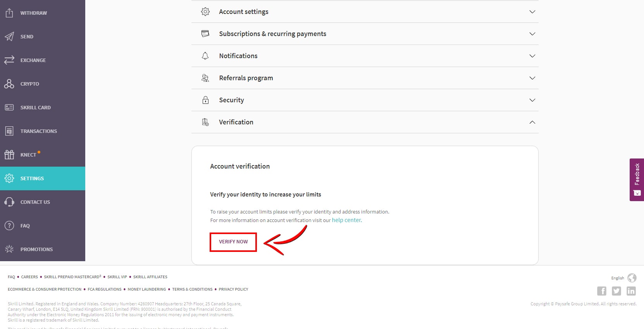Open the Facebook page icon in footer
The height and width of the screenshot is (329, 644).
point(602,291)
